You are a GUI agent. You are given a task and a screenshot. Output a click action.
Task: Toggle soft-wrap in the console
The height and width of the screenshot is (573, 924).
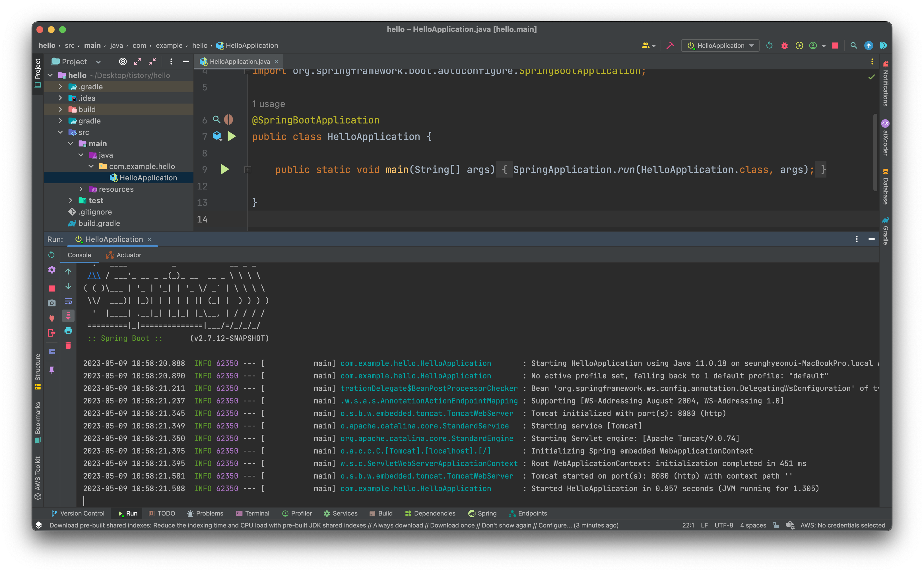click(68, 301)
